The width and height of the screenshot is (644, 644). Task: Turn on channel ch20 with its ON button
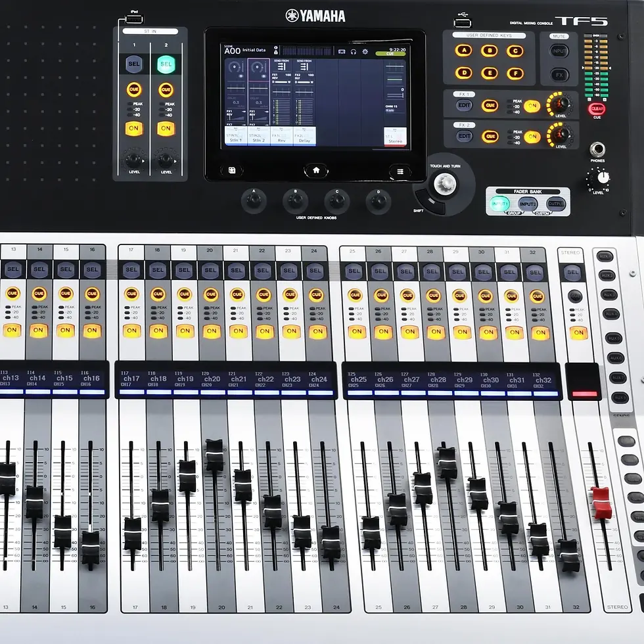pyautogui.click(x=211, y=331)
